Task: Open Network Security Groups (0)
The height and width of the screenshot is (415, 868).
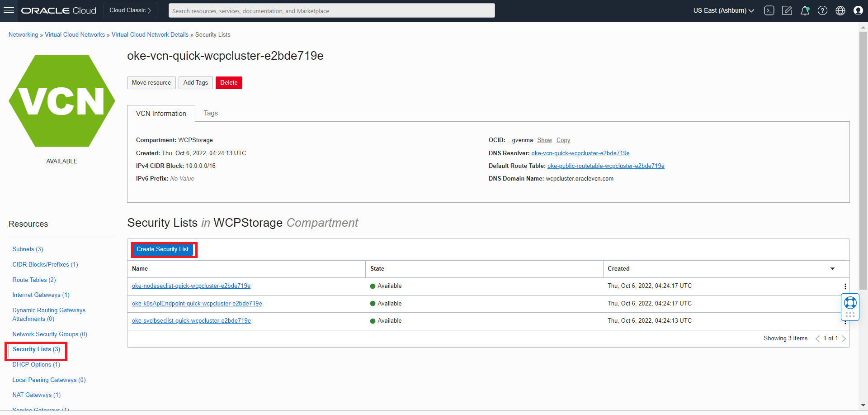Action: point(50,334)
